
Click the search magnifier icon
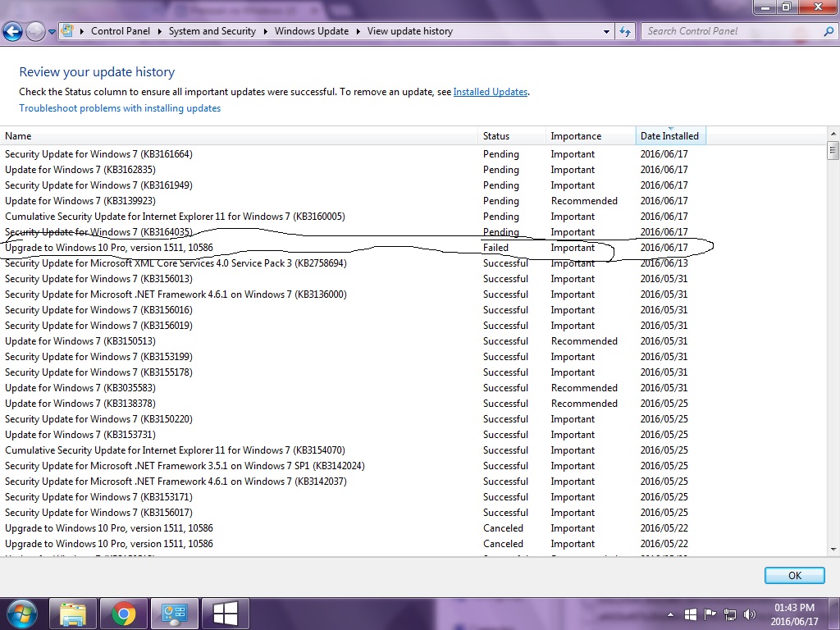click(x=829, y=32)
